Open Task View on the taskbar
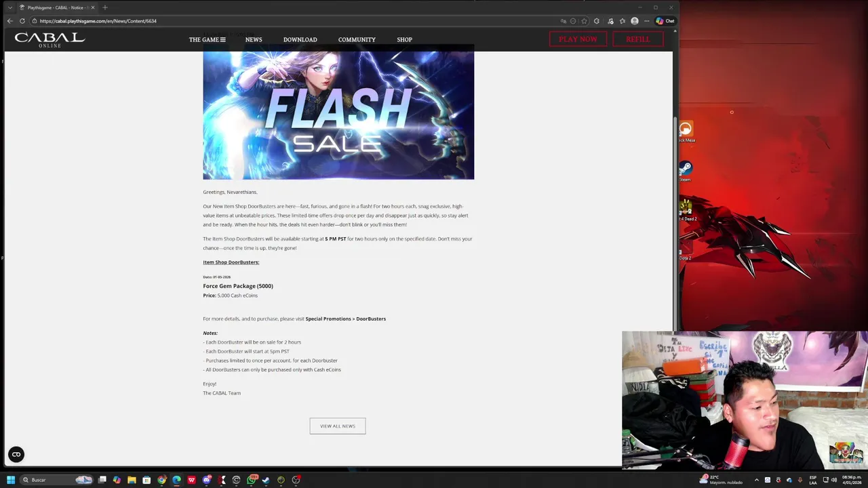The width and height of the screenshot is (868, 488). tap(102, 480)
